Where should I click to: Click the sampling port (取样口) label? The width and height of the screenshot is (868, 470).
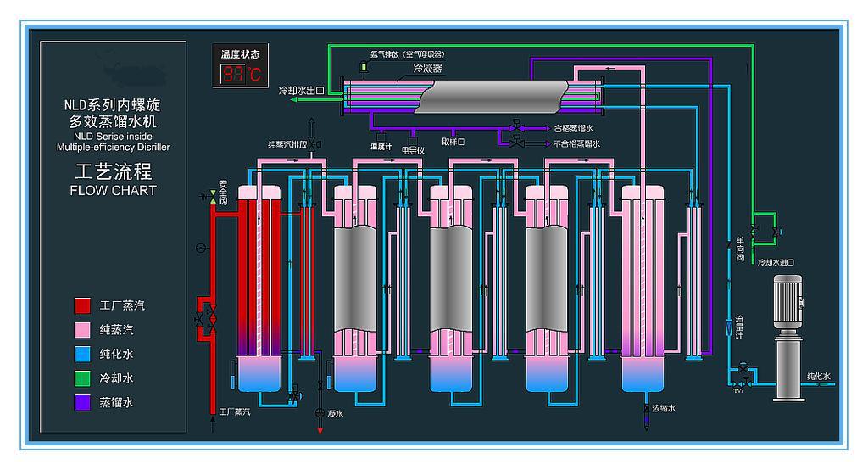pos(453,143)
